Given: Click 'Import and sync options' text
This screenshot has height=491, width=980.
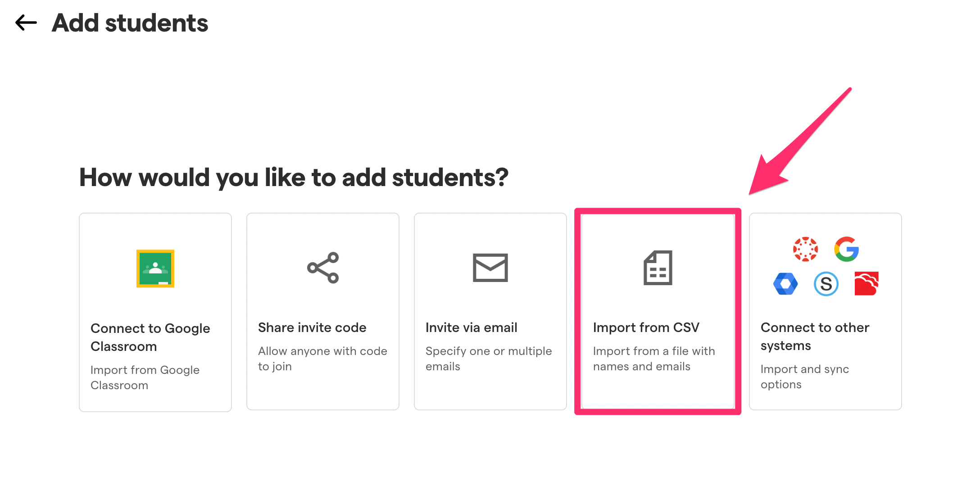Looking at the screenshot, I should pyautogui.click(x=805, y=377).
